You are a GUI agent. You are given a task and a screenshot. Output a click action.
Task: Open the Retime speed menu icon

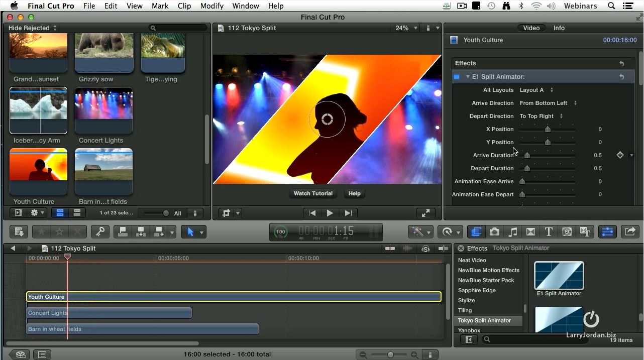[450, 231]
